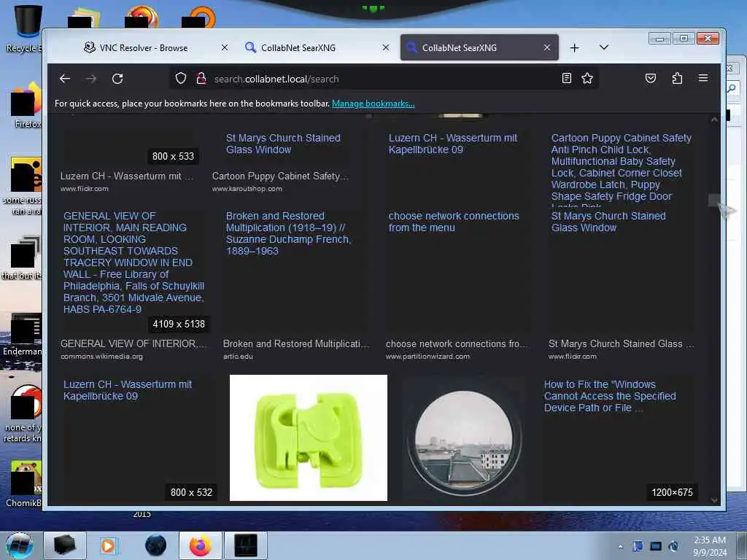Open choose network connections from the menu result
Viewport: 747px width, 560px height.
coord(454,222)
